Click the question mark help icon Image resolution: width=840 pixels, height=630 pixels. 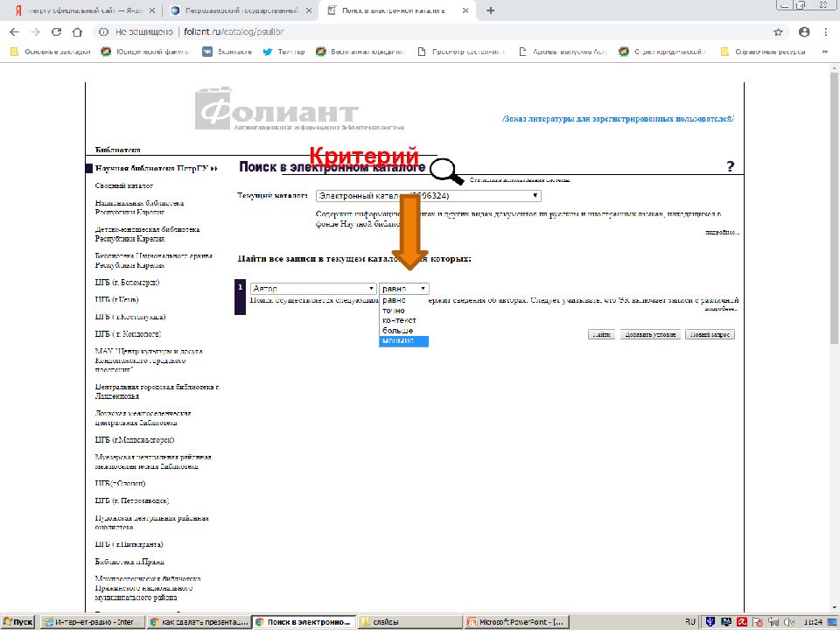coord(731,167)
